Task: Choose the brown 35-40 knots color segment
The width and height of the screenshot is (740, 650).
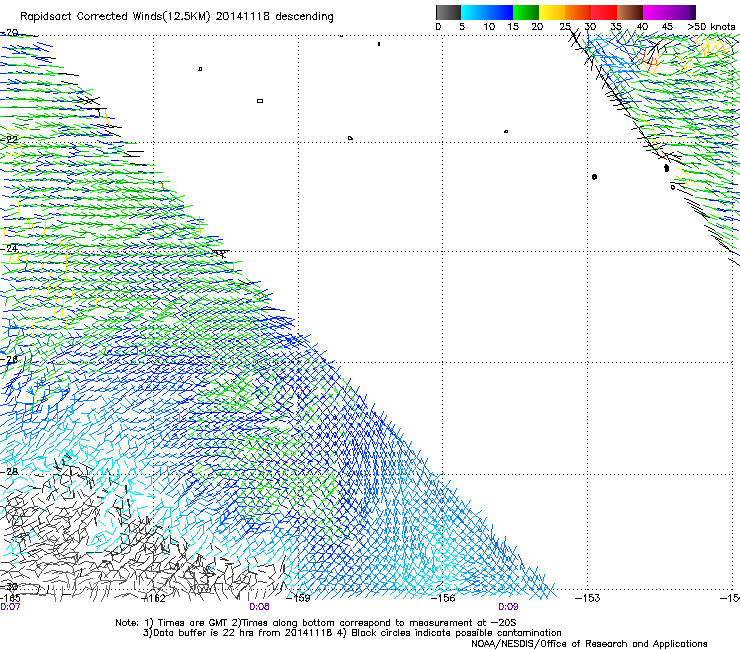Action: point(630,12)
